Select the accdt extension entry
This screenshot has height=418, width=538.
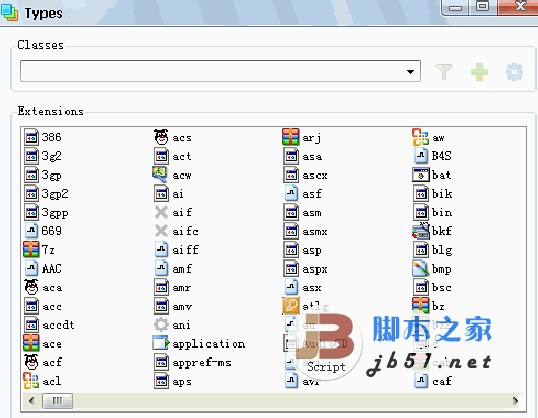49,325
